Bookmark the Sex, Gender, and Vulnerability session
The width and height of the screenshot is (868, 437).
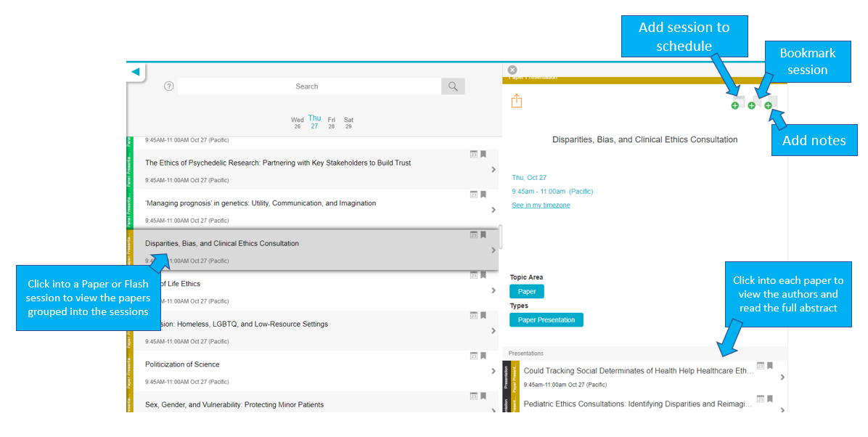pyautogui.click(x=483, y=396)
